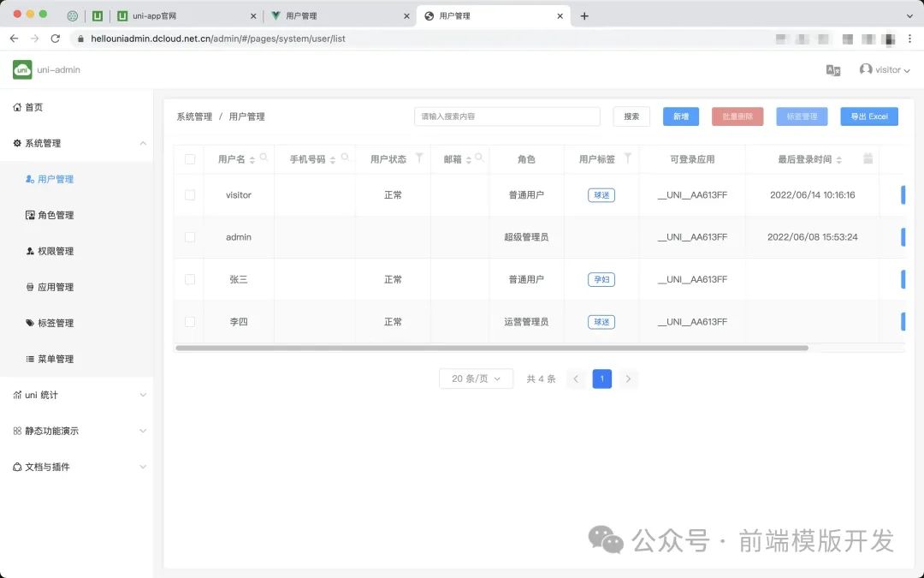Click the search icon in 手机号码 column header
This screenshot has width=924, height=578.
click(x=345, y=158)
